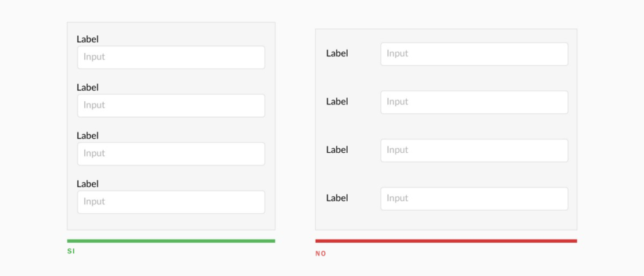
Task: Click second Label above input, stacked form
Action: click(x=87, y=87)
